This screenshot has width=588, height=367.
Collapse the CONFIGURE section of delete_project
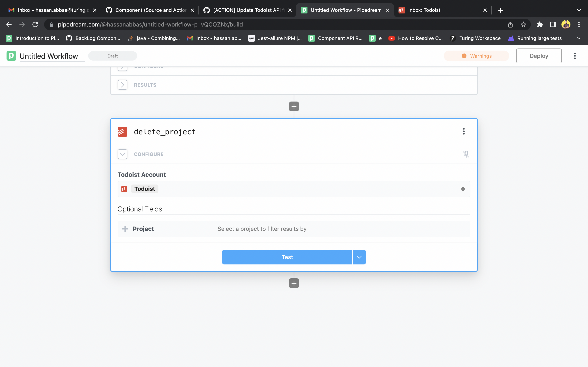coord(122,154)
